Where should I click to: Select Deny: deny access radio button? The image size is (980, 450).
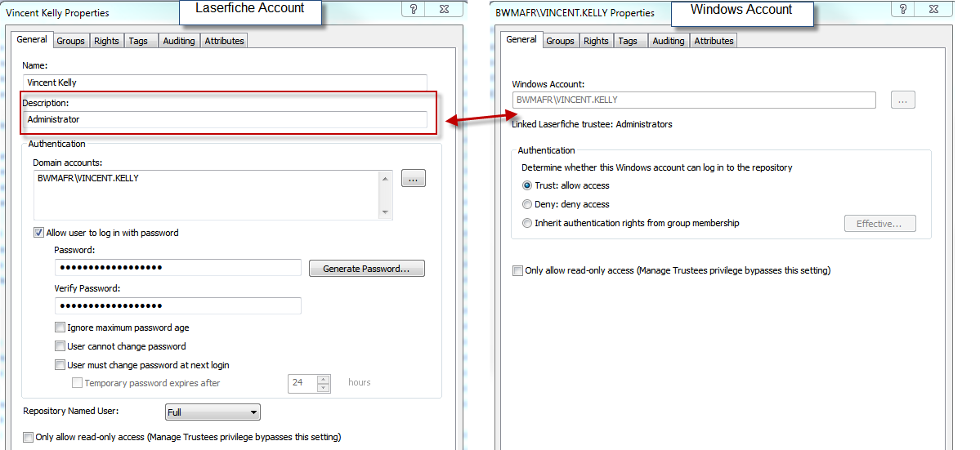pyautogui.click(x=527, y=204)
